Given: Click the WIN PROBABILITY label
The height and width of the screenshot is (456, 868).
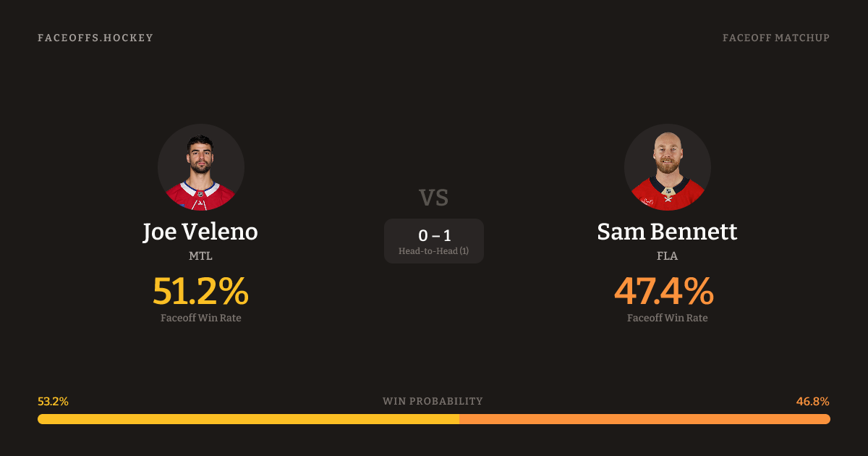Looking at the screenshot, I should point(433,401).
